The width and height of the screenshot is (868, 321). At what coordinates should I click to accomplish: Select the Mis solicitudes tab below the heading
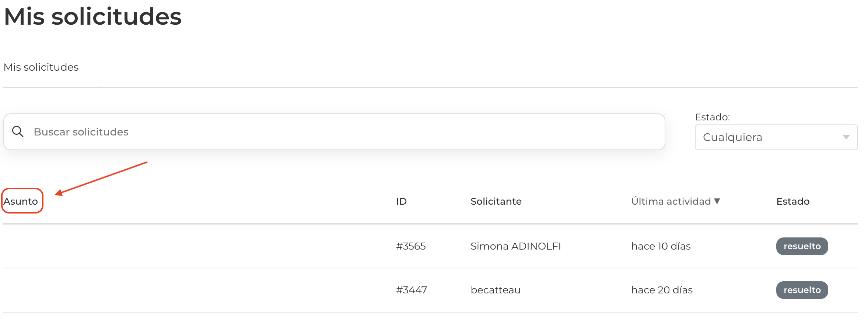tap(41, 67)
